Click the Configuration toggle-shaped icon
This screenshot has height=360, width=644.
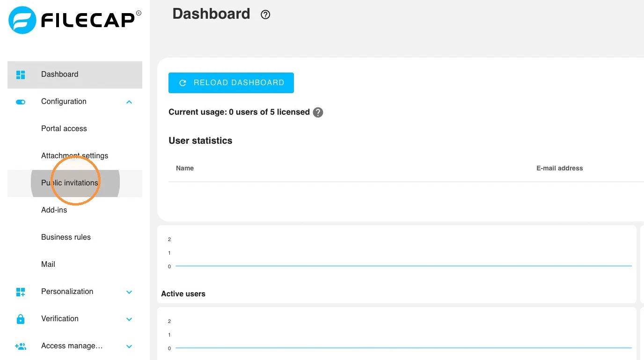21,102
